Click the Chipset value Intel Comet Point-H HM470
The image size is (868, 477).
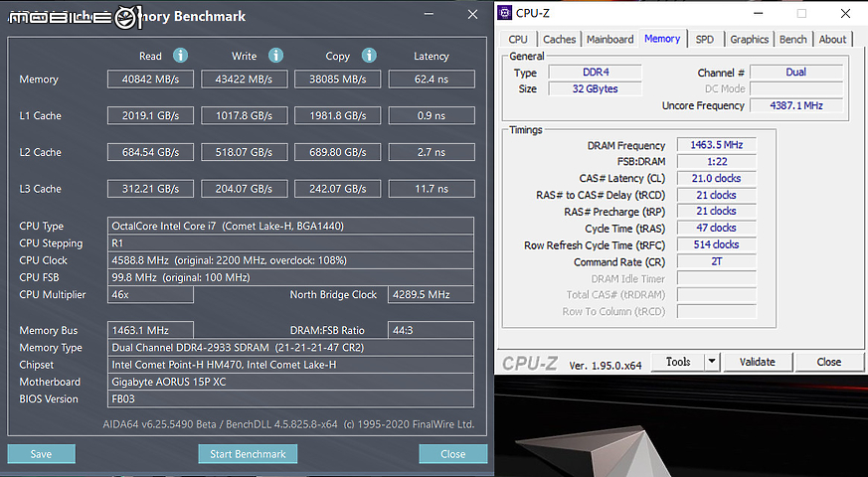290,365
